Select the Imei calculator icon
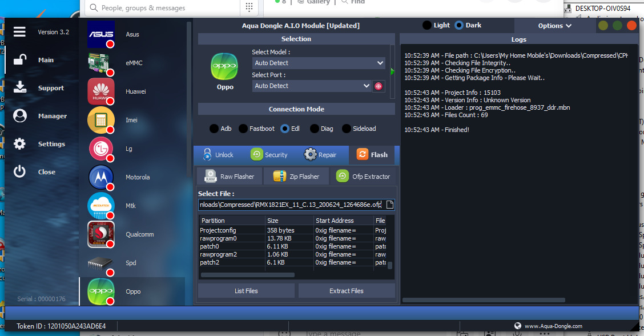Screen dimensions: 644x336 coord(100,120)
